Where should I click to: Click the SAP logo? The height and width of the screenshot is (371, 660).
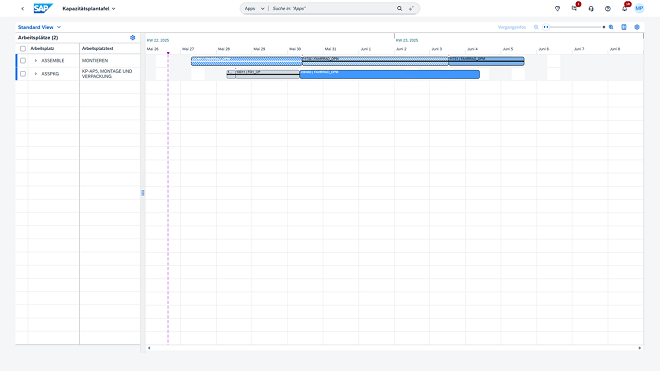[43, 8]
